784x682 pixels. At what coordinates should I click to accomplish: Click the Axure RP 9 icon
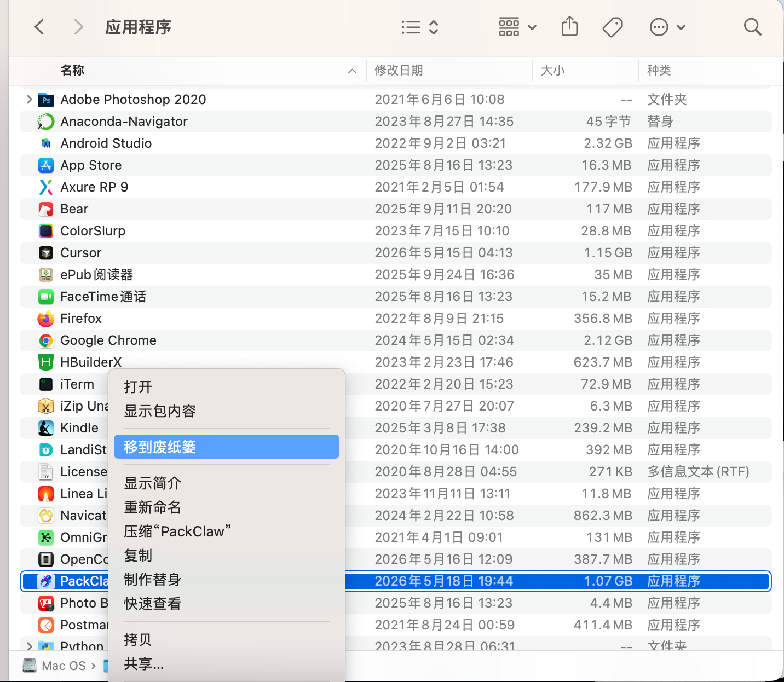coord(46,187)
